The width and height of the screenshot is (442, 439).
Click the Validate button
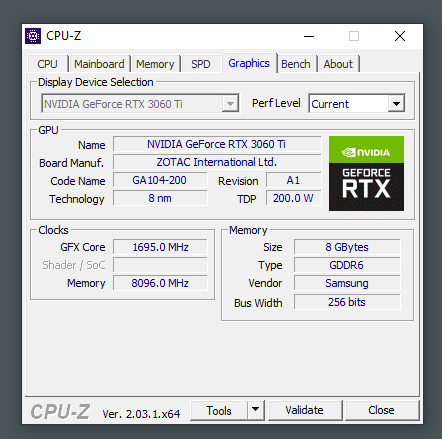click(305, 410)
